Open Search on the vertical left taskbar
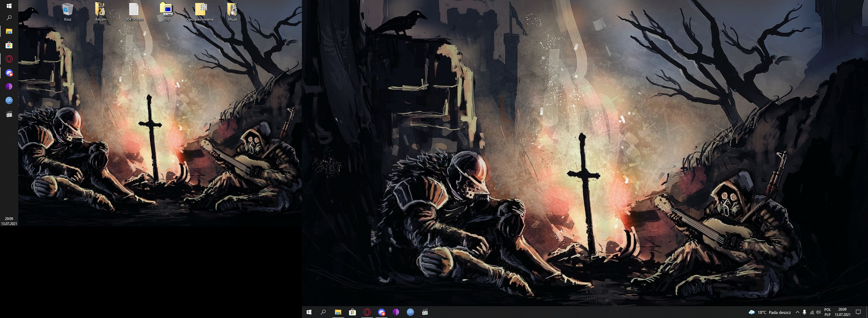 pos(9,17)
